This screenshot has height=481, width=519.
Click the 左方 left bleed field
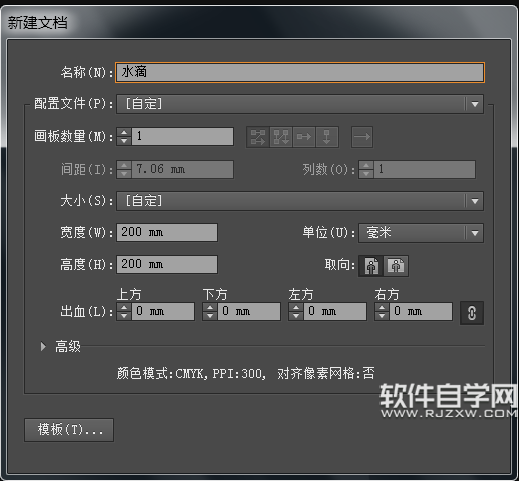[x=335, y=312]
